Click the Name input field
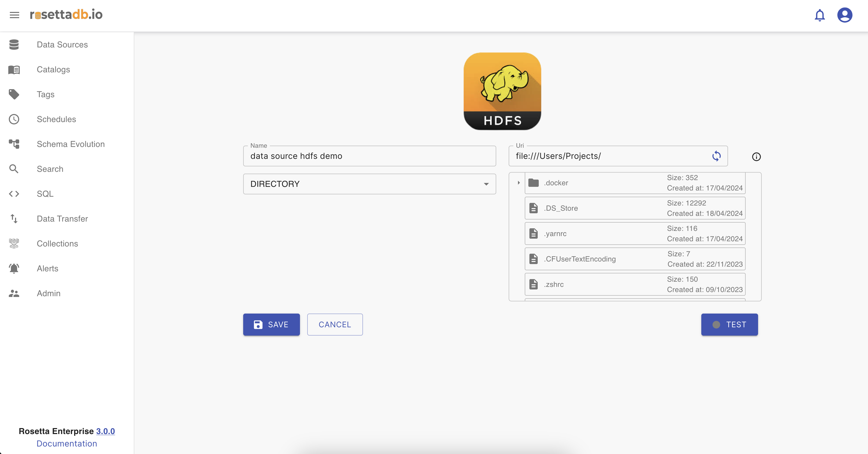The image size is (868, 454). coord(369,156)
